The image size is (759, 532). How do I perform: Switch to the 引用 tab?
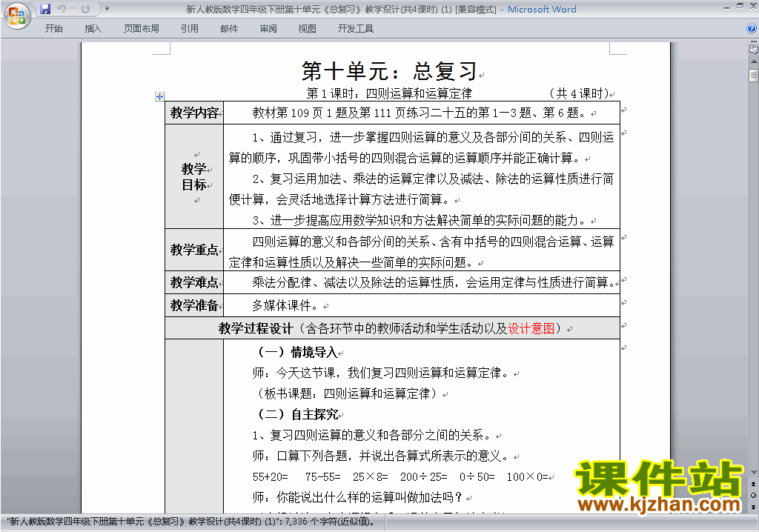pyautogui.click(x=190, y=29)
